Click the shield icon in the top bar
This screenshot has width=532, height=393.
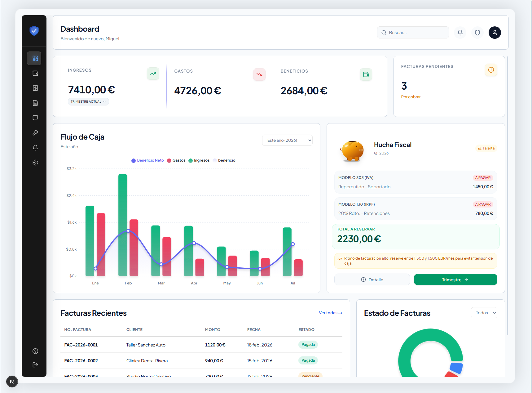[x=477, y=32]
